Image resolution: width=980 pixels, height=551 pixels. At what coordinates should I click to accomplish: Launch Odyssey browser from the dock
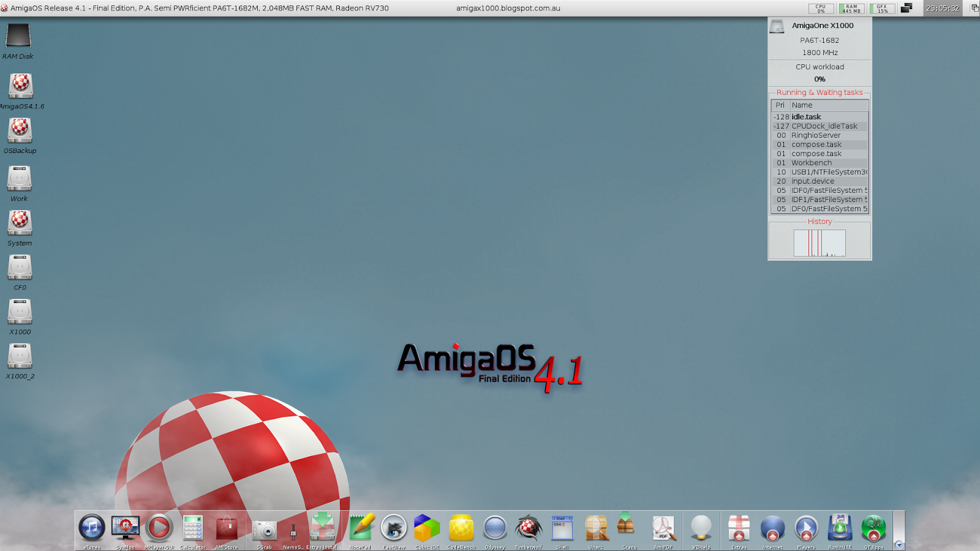click(x=495, y=528)
